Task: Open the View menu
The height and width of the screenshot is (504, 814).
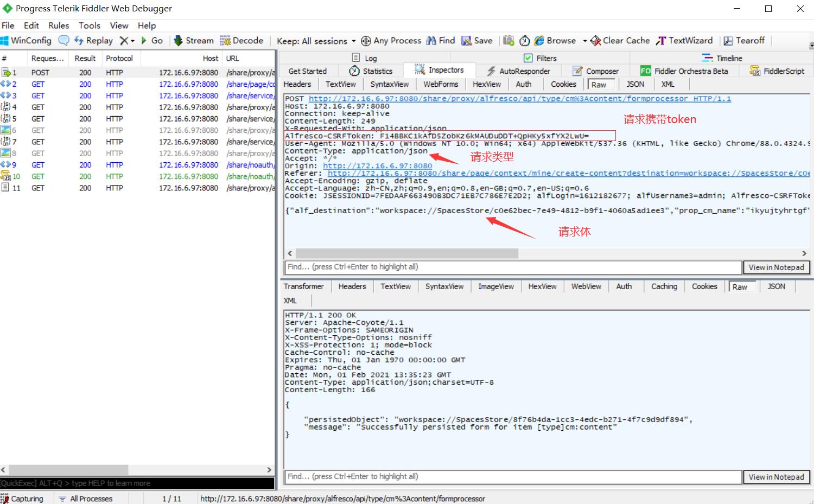Action: point(119,25)
